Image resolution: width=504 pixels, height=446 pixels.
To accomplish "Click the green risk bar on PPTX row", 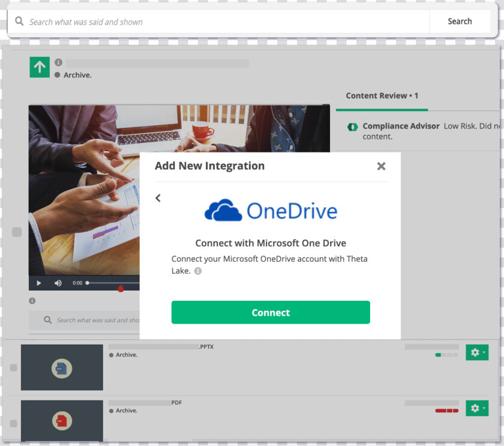I will 447,355.
